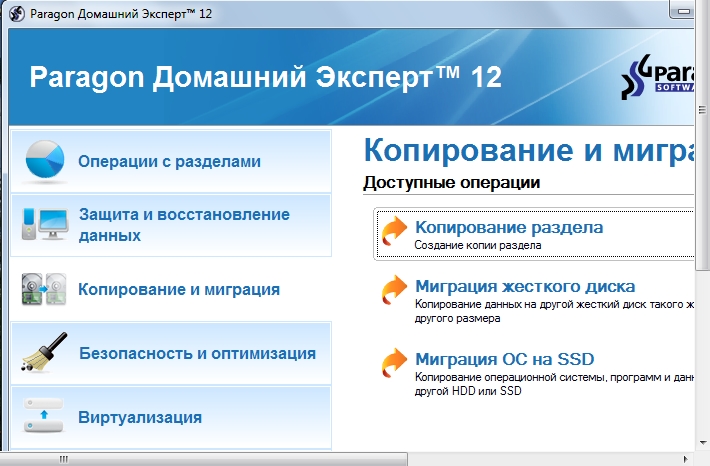Image resolution: width=710 pixels, height=466 pixels.
Task: Click the horizontal scrollbar right arrow
Action: (x=686, y=459)
